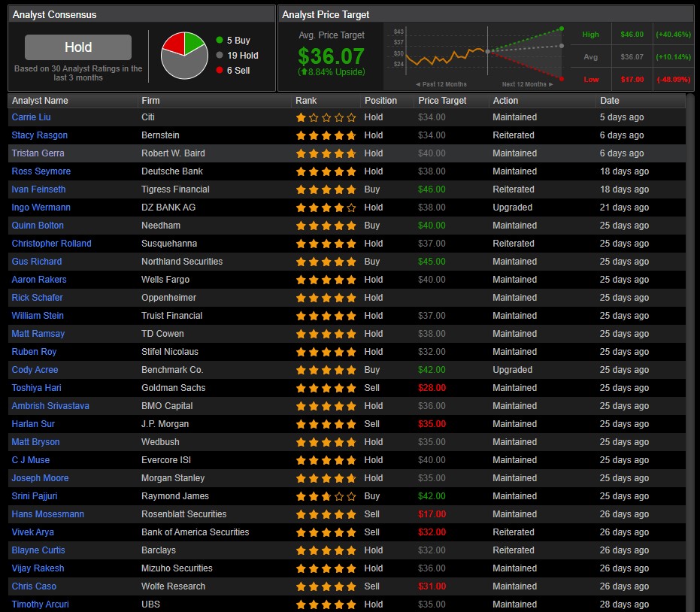
Task: Click the analyst ratings pie chart
Action: tap(184, 56)
